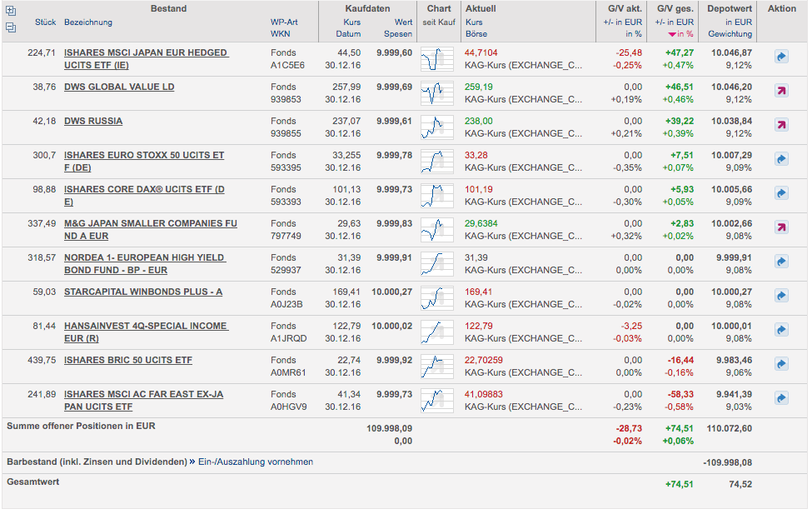The image size is (812, 514).
Task: Open the mini chart for ISHARES BRIC 50 UCITS ETF
Action: click(x=437, y=367)
